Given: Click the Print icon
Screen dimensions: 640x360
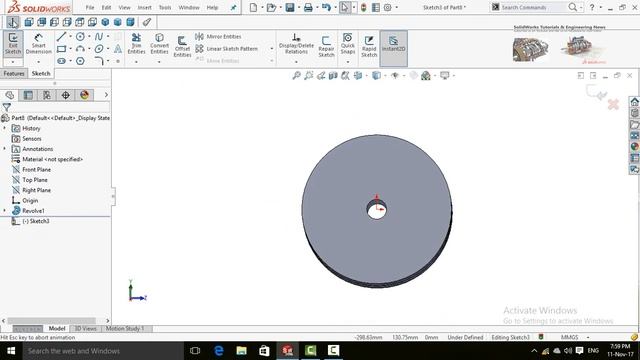Looking at the screenshot, I should pyautogui.click(x=308, y=7).
